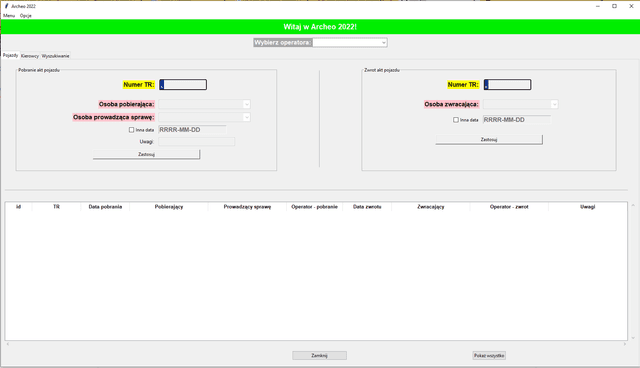Screen dimensions: 640x368
Task: Click the Prowadzący sprawę column header
Action: point(247,207)
